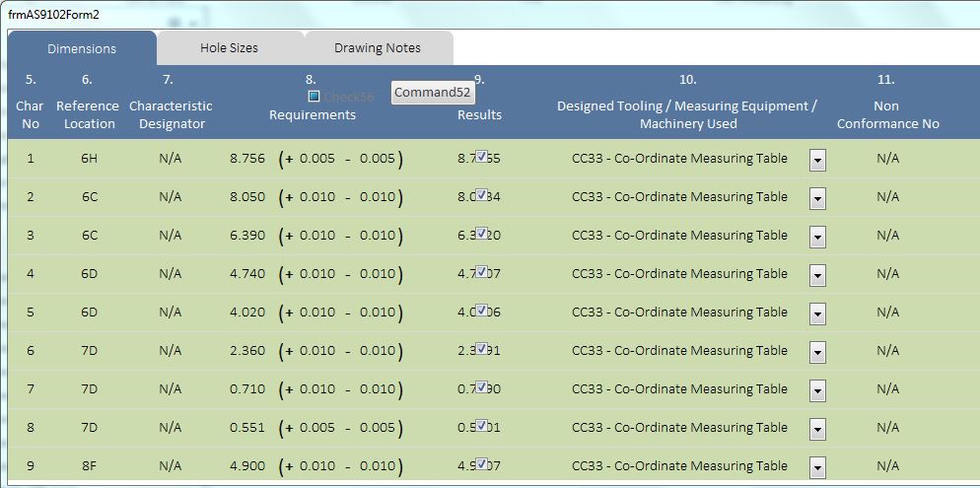980x488 pixels.
Task: Switch to the Hole Sizes tab
Action: (x=229, y=47)
